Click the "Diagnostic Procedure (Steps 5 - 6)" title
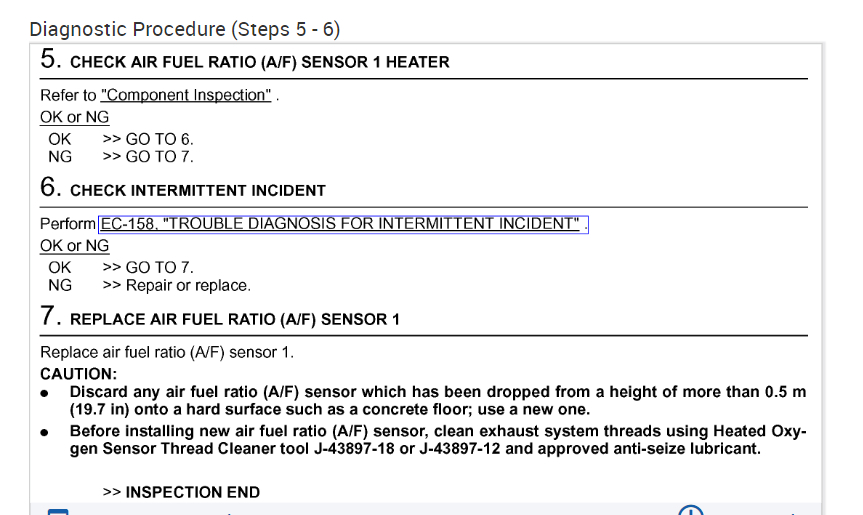The height and width of the screenshot is (515, 863). coord(185,29)
